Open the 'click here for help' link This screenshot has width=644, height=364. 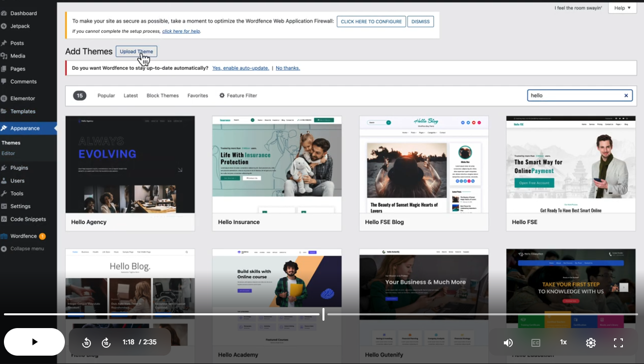point(181,31)
